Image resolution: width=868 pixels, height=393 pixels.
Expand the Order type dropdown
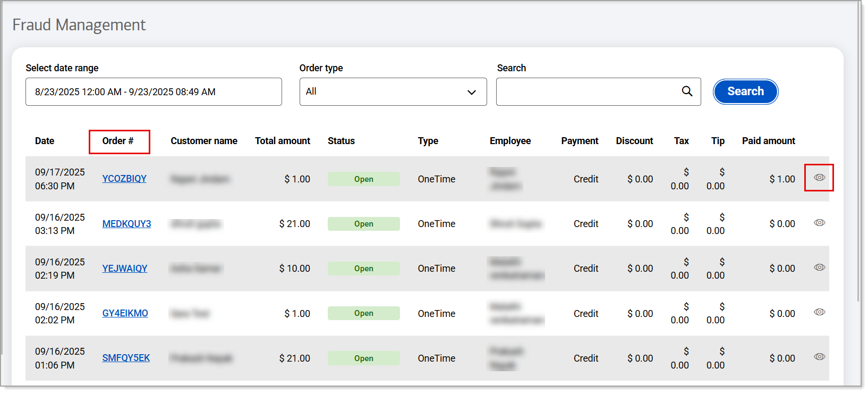pyautogui.click(x=393, y=92)
